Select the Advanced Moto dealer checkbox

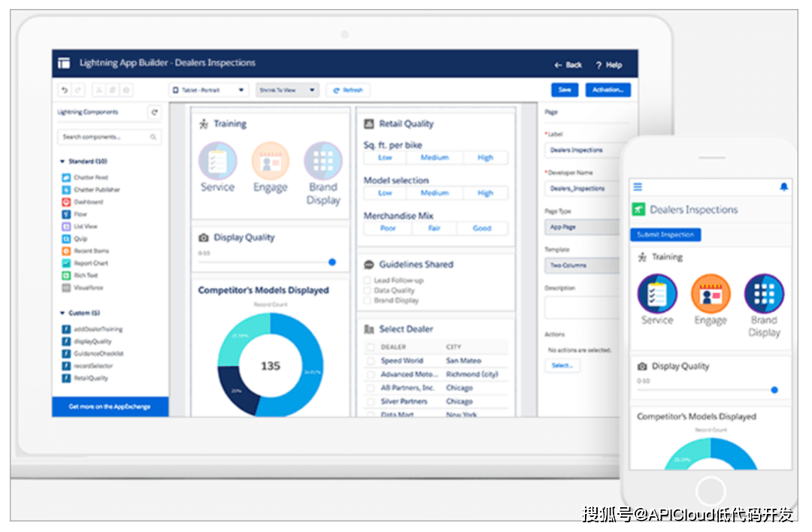[x=370, y=375]
